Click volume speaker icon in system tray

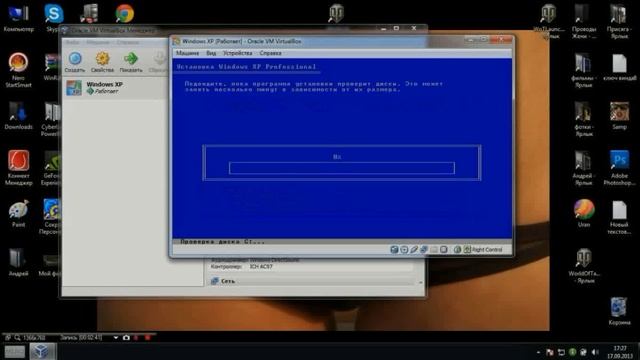[x=595, y=352]
